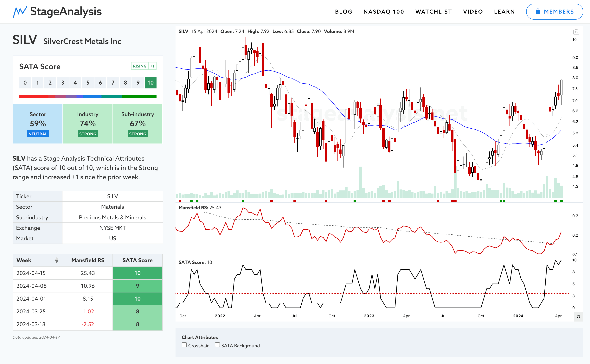The width and height of the screenshot is (590, 364).
Task: Click the Mansfield RS value -1.02 cell
Action: (x=88, y=311)
